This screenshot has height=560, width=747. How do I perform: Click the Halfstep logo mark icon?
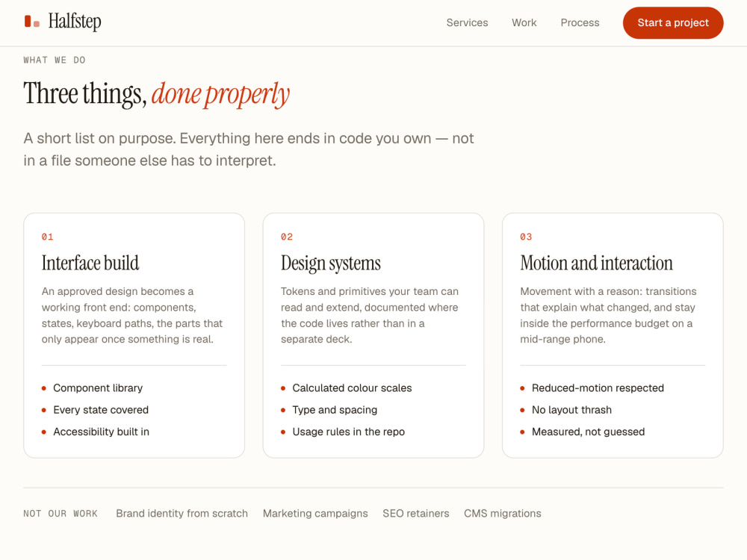pyautogui.click(x=32, y=22)
